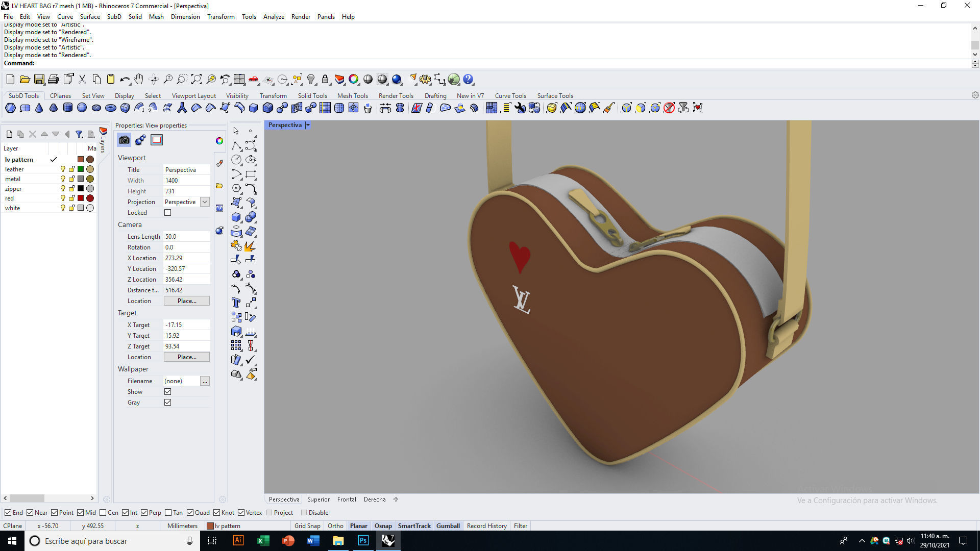Toggle the wallpaper Show checkbox

(167, 392)
